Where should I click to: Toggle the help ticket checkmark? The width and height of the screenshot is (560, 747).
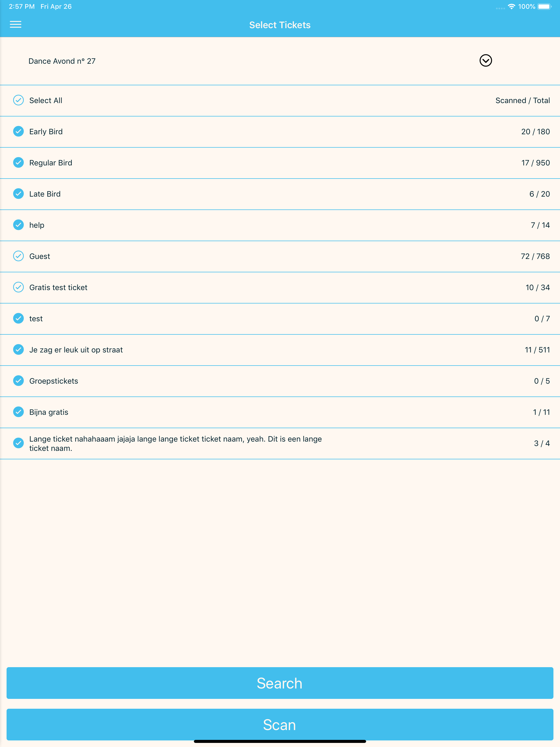tap(18, 225)
